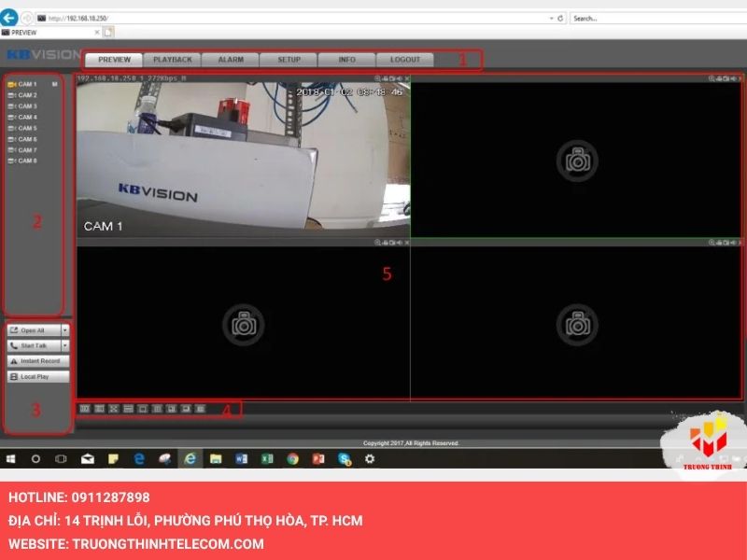Click the Open All button

[x=34, y=330]
